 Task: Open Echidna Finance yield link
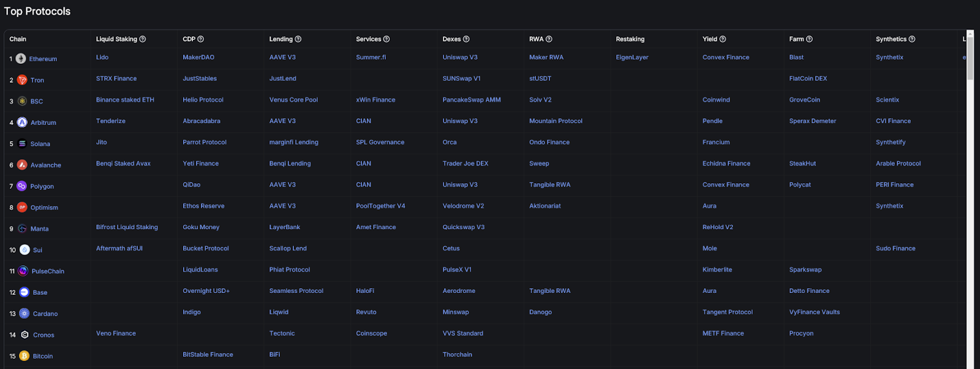pos(726,164)
